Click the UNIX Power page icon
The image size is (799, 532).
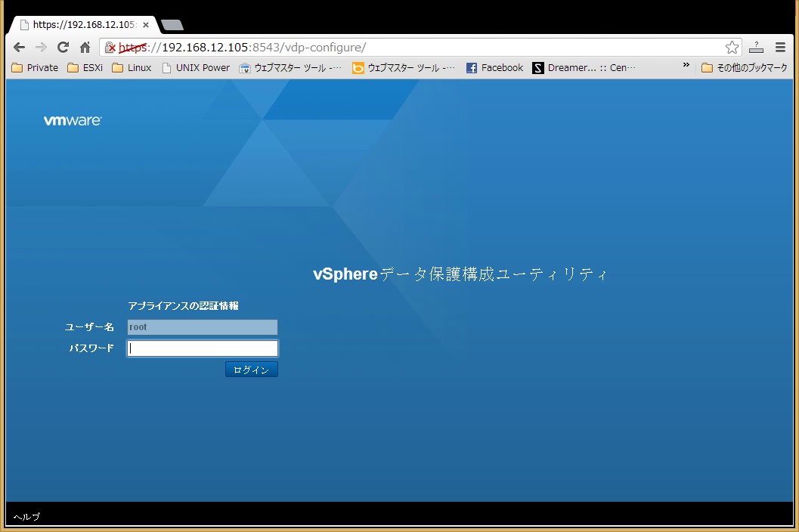[x=166, y=68]
